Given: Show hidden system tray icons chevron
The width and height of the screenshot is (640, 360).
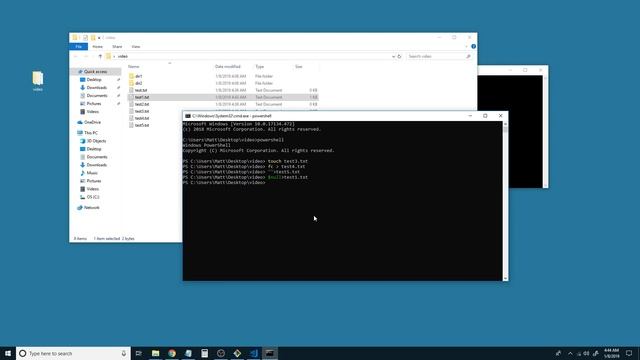Looking at the screenshot, I should [x=570, y=353].
